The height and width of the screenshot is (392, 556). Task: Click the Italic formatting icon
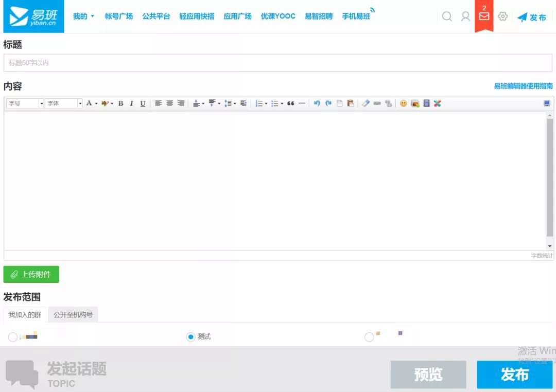coord(132,103)
